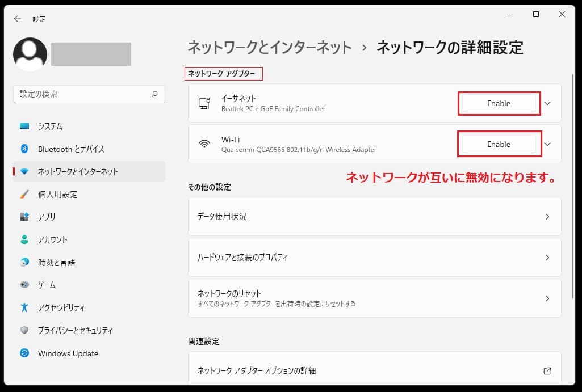
Task: Open データ使用状況 row
Action: 375,217
